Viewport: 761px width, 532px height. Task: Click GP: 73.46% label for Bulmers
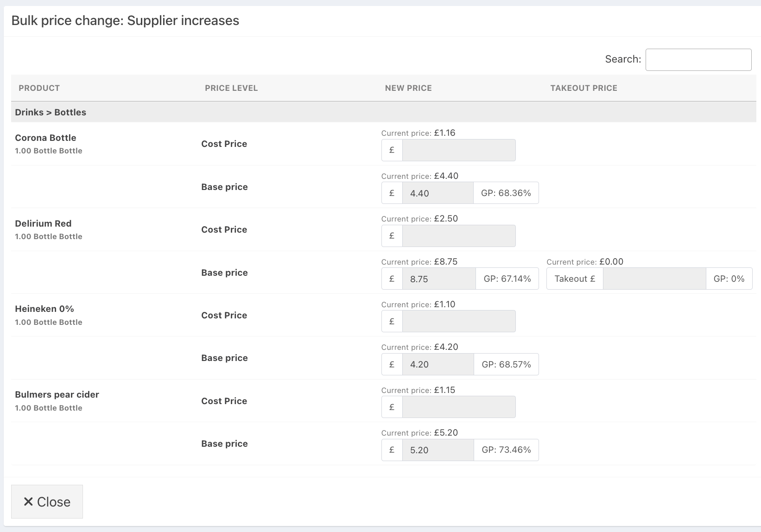pyautogui.click(x=507, y=450)
